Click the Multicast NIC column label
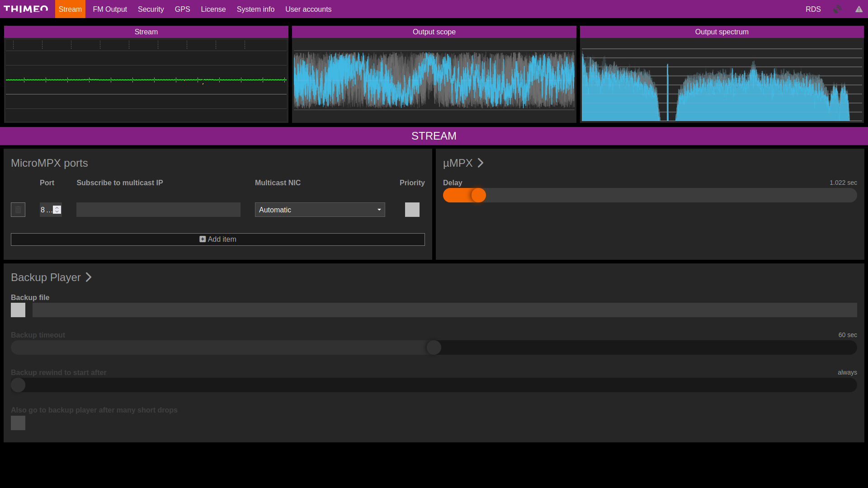 point(278,183)
